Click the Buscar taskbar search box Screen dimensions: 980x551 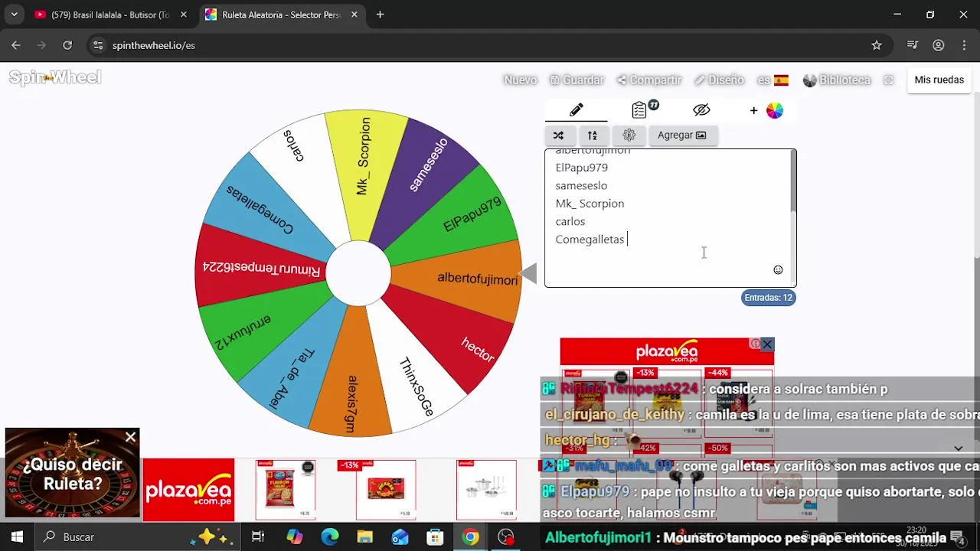[x=138, y=537]
